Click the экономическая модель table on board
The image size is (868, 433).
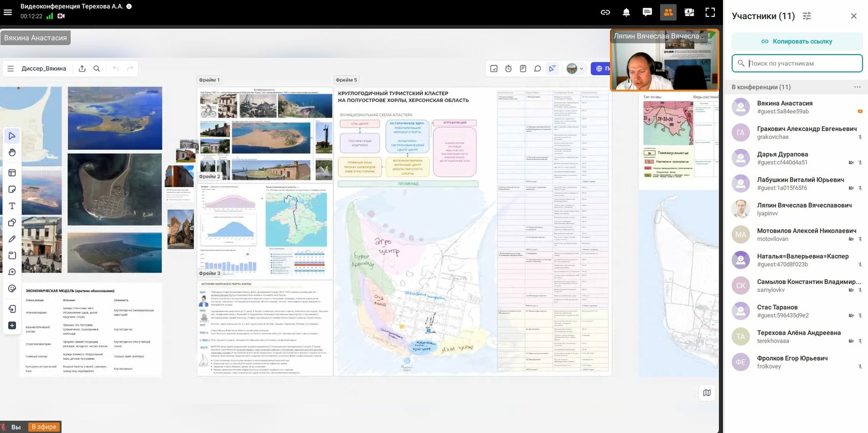91,330
